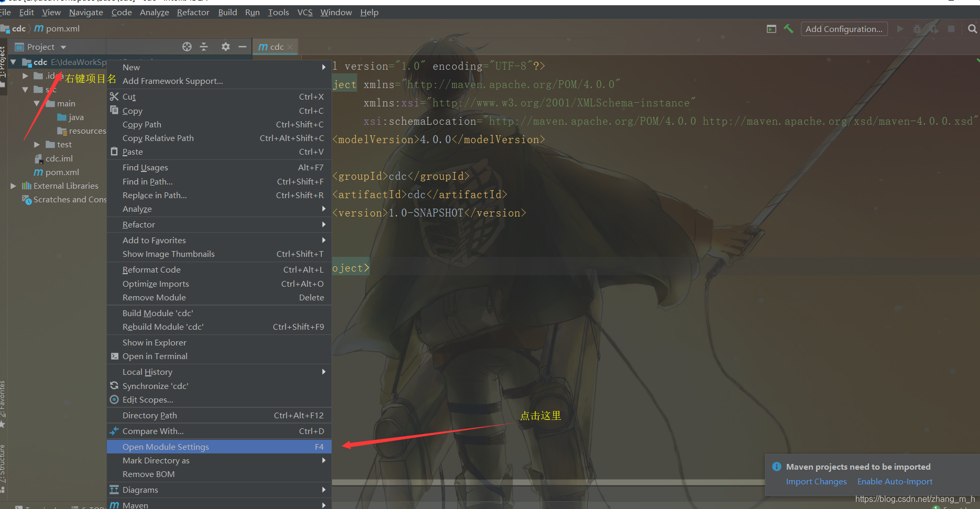Image resolution: width=980 pixels, height=509 pixels.
Task: Expand the Refactor submenu
Action: coord(219,224)
